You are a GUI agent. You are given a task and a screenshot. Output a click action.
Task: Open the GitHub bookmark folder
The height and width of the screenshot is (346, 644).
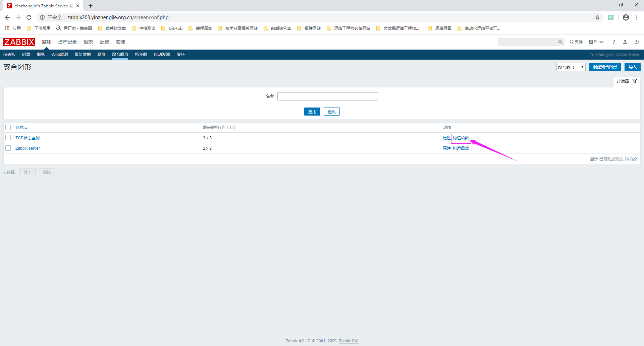coord(172,28)
